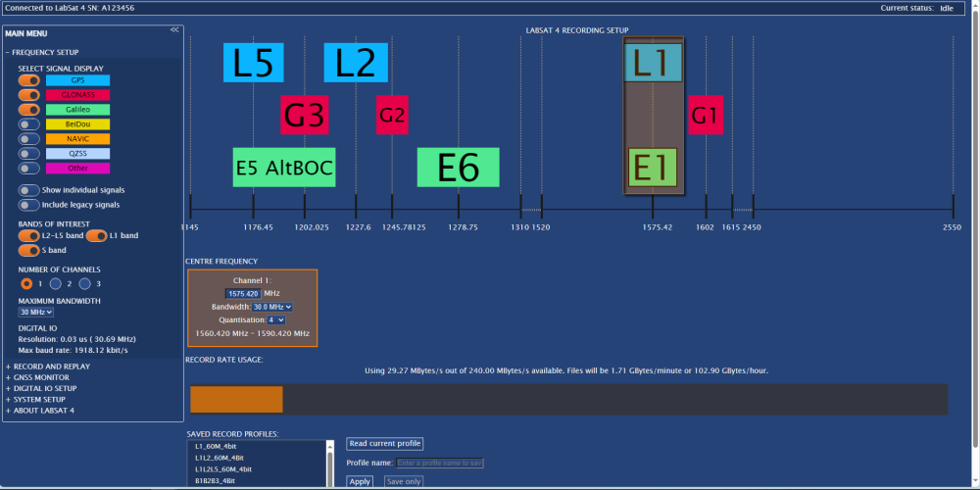Click the GLONASS G3 signal block
Viewport: 980px width, 490px height.
305,115
